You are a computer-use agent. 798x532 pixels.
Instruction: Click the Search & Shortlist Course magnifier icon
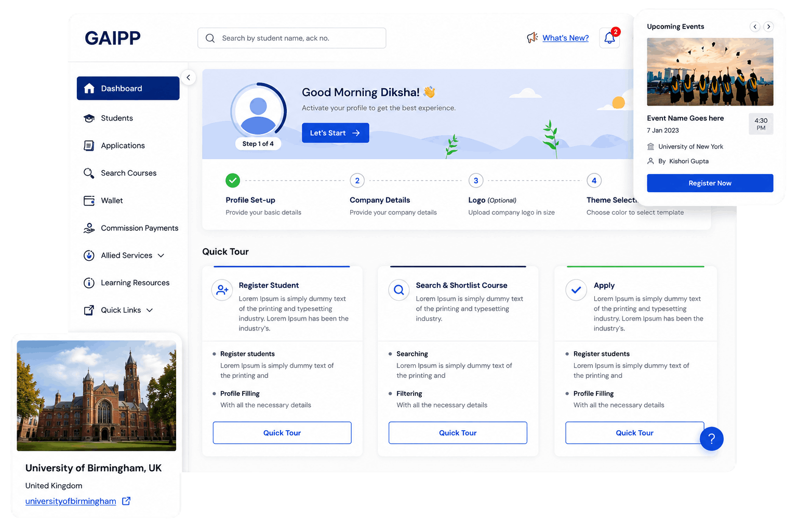pos(399,290)
